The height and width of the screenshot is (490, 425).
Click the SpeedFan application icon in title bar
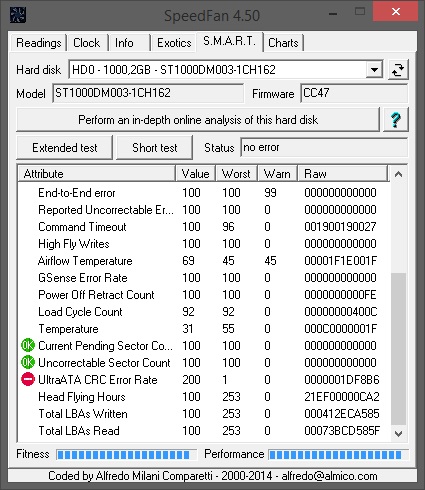point(18,15)
